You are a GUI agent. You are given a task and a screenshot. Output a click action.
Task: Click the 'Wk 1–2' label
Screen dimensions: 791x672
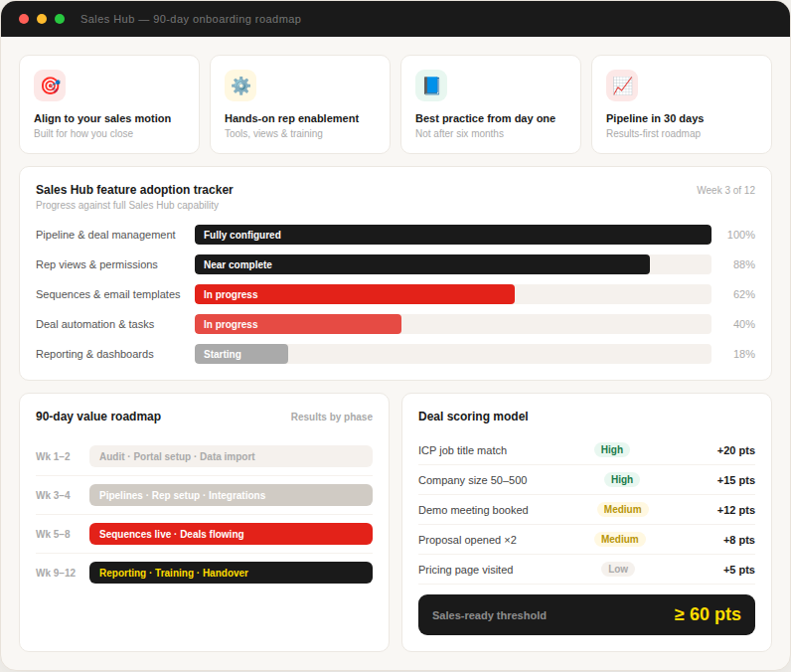[53, 456]
